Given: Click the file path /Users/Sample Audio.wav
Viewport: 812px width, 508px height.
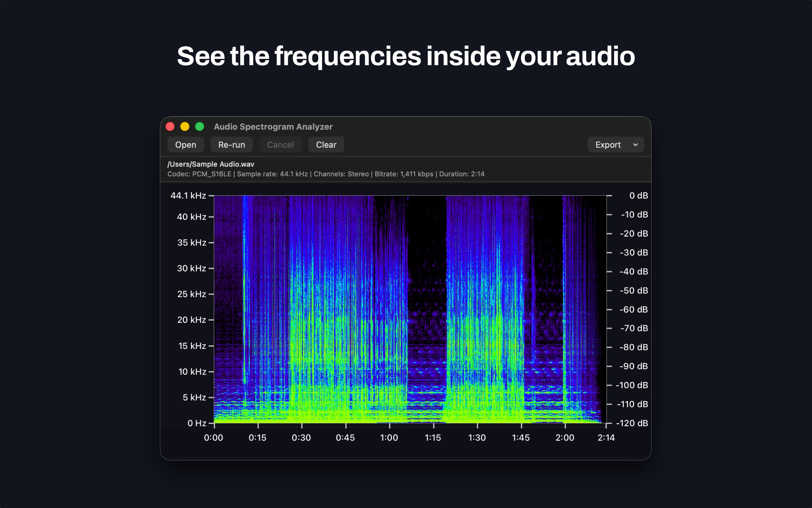Looking at the screenshot, I should point(211,164).
